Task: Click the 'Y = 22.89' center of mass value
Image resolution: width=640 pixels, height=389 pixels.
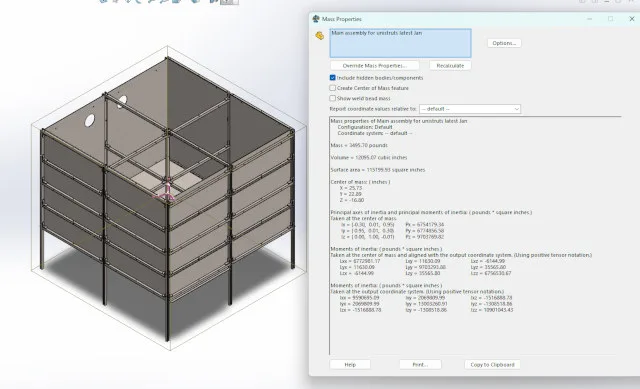Action: (351, 194)
